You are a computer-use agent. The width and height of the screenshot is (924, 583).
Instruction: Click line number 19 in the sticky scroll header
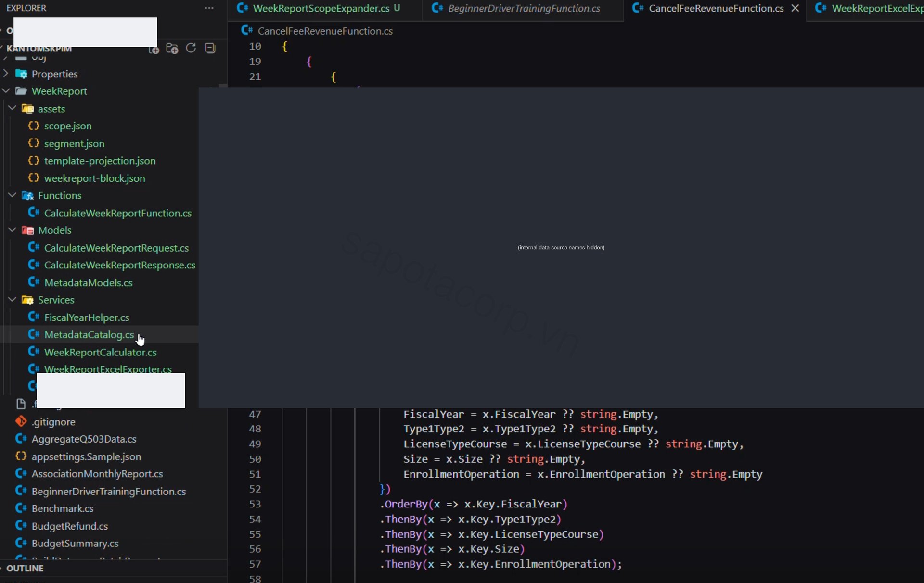pos(255,62)
